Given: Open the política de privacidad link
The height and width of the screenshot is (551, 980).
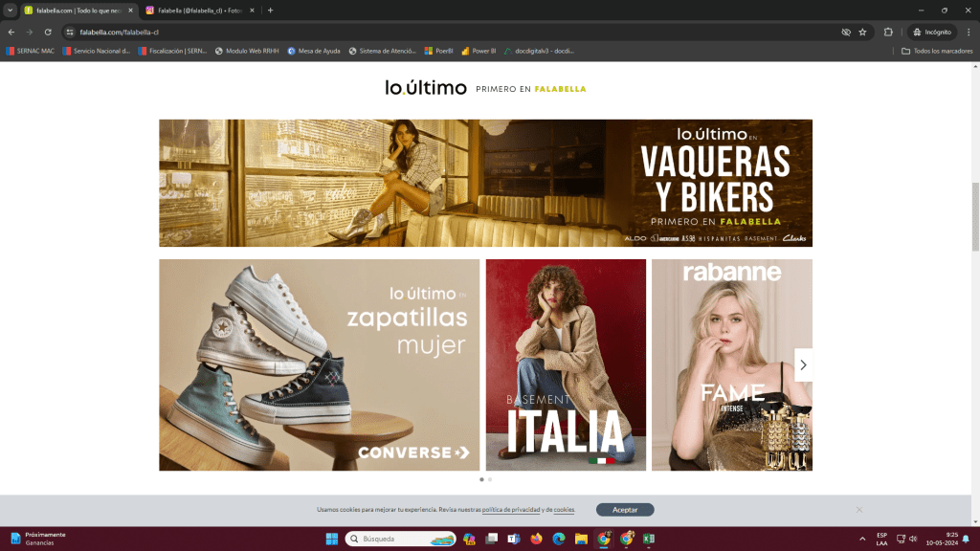Looking at the screenshot, I should point(511,510).
